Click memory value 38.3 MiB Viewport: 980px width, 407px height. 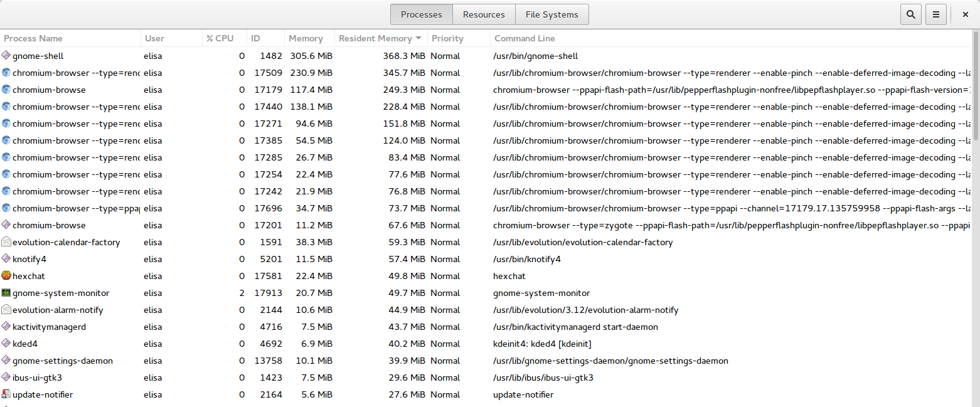pos(314,242)
